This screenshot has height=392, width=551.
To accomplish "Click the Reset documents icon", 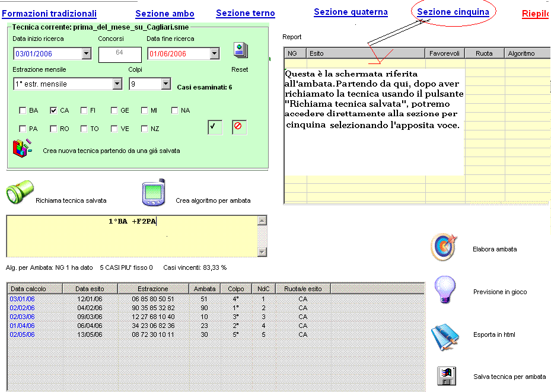I will coord(241,50).
